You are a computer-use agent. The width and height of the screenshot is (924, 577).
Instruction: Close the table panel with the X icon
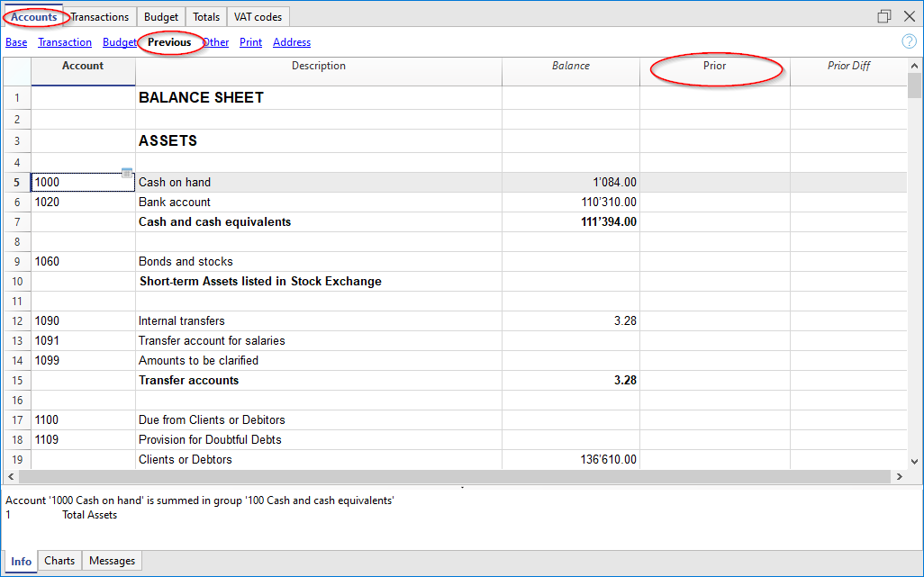click(x=908, y=16)
